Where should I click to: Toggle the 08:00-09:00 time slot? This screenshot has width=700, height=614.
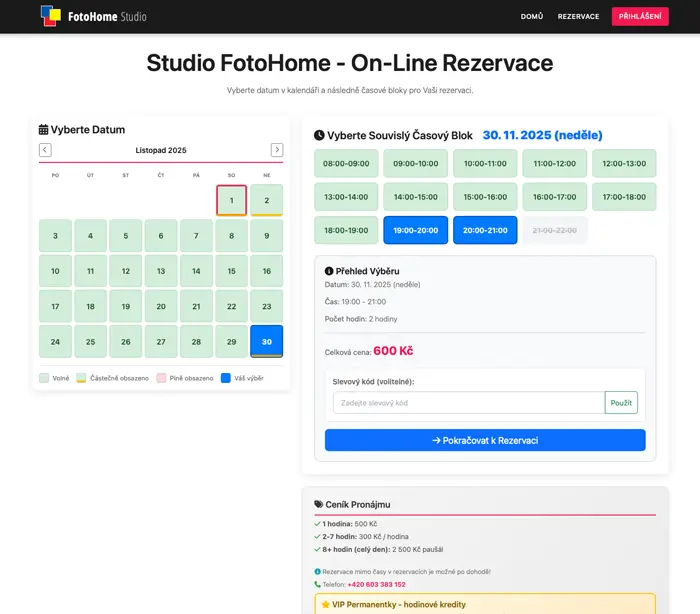coord(346,163)
